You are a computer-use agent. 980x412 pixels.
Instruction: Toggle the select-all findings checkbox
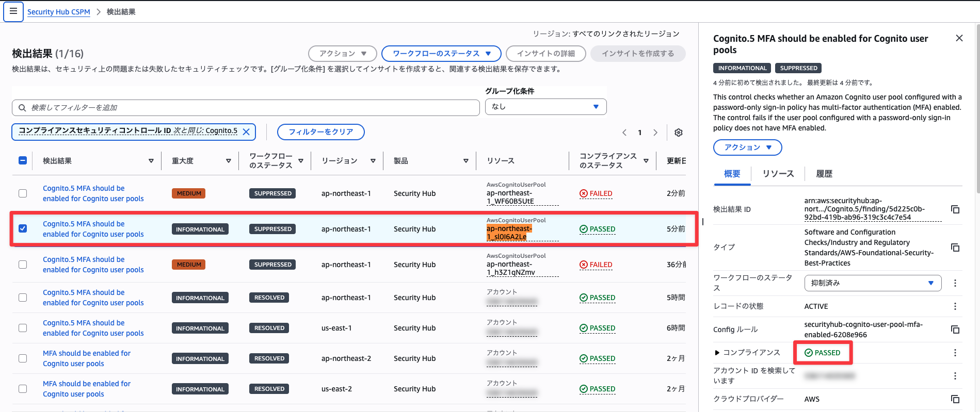tap(23, 160)
